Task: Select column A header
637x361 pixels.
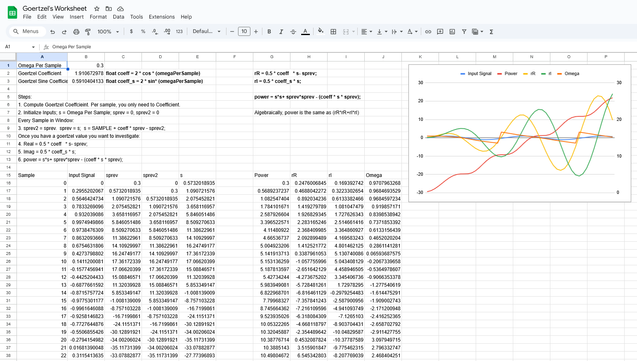Action: click(42, 57)
